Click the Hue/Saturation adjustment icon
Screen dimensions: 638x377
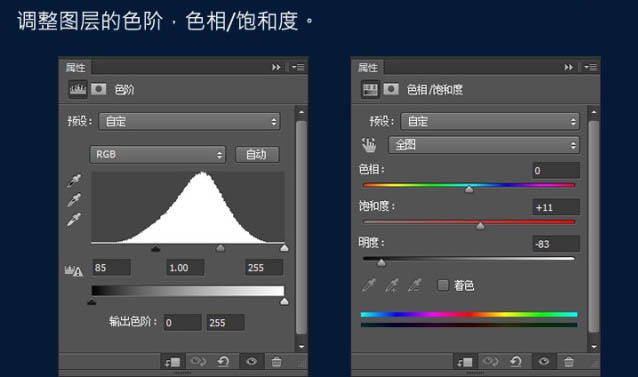(x=370, y=89)
